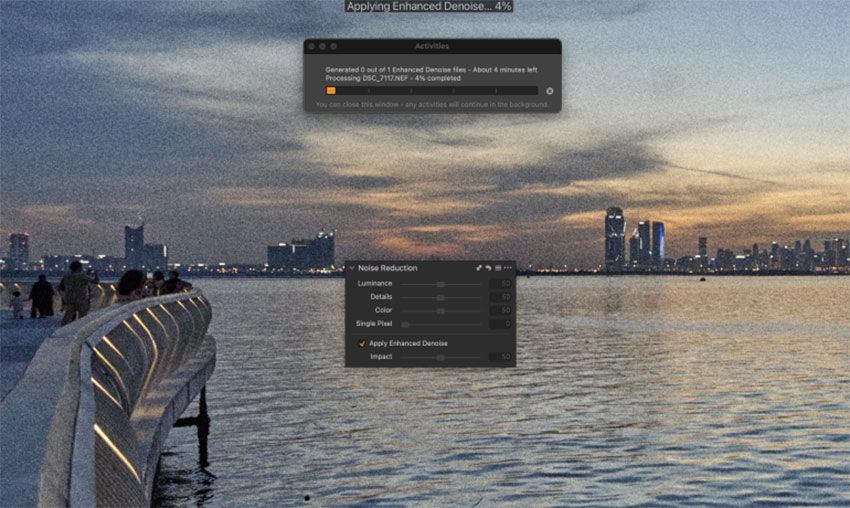Open the Noise Reduction three-dots options menu
Image resolution: width=850 pixels, height=508 pixels.
pos(508,268)
